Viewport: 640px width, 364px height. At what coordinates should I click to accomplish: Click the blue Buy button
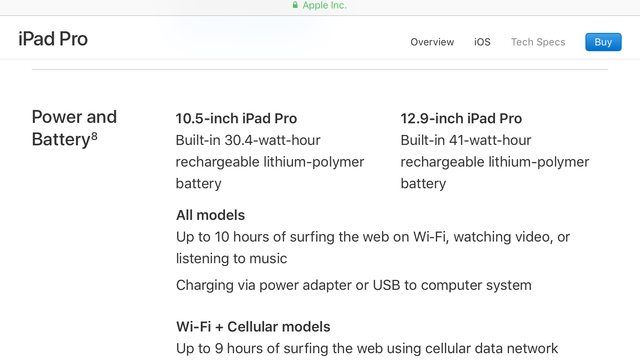(603, 42)
